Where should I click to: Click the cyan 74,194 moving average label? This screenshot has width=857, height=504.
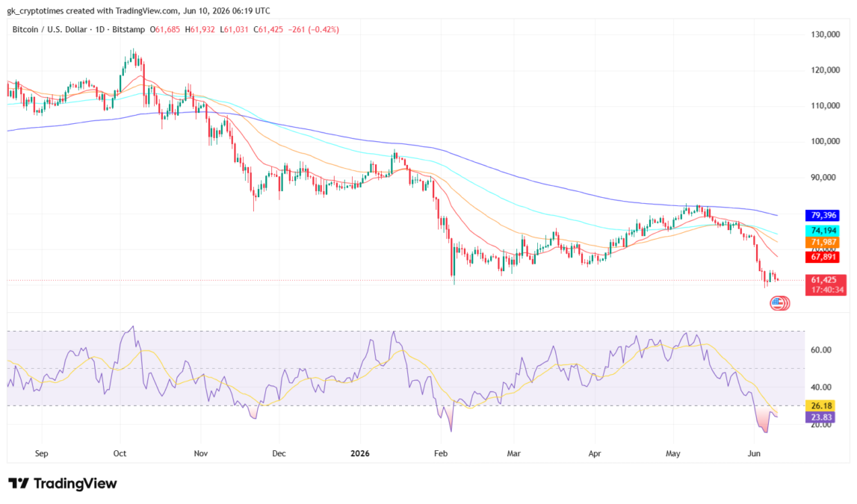tap(823, 231)
